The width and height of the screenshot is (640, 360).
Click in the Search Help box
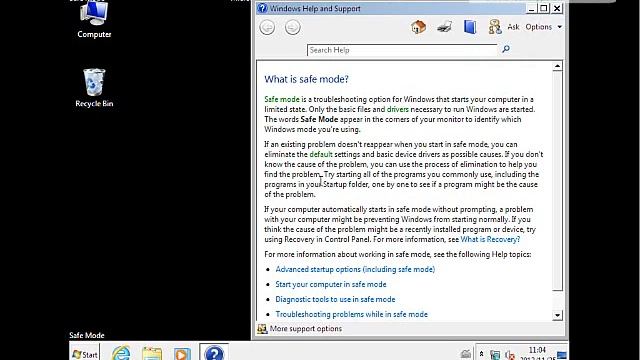[x=402, y=50]
